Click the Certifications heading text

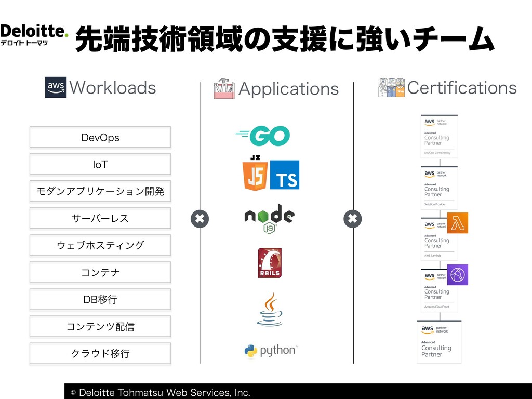click(x=462, y=87)
